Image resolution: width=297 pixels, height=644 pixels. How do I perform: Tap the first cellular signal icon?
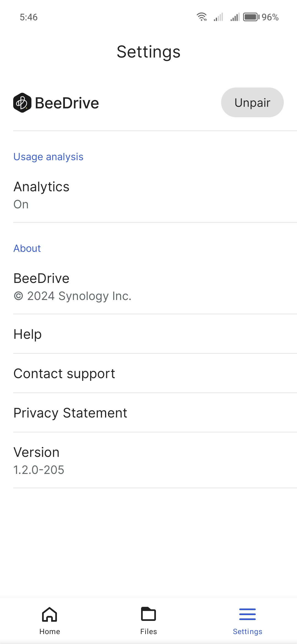[218, 17]
